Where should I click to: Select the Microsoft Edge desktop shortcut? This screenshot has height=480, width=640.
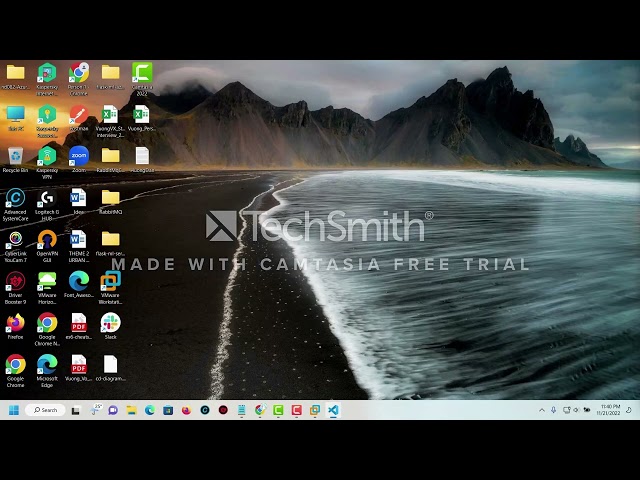point(47,365)
